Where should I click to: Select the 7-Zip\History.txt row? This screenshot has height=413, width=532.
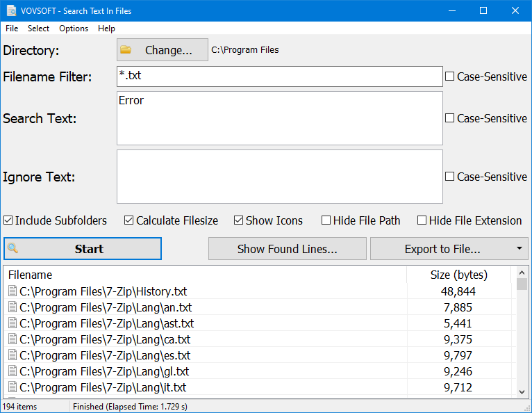[x=260, y=291]
